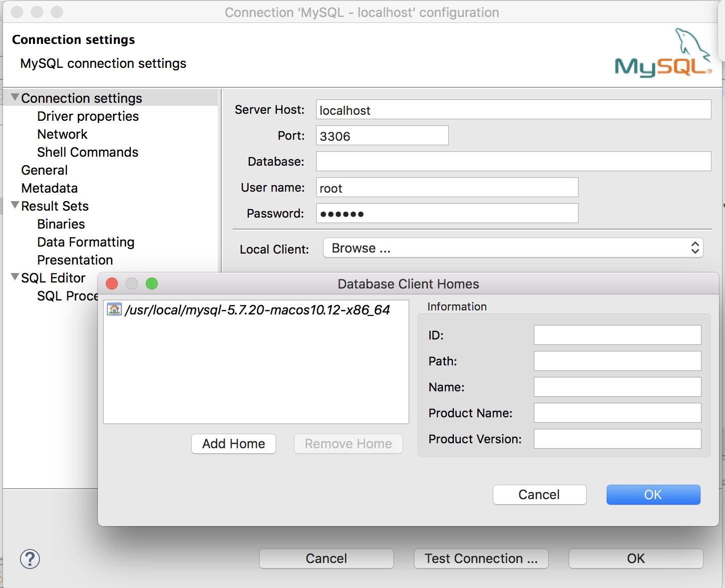This screenshot has height=588, width=725.
Task: Click Test Connection button
Action: [481, 559]
